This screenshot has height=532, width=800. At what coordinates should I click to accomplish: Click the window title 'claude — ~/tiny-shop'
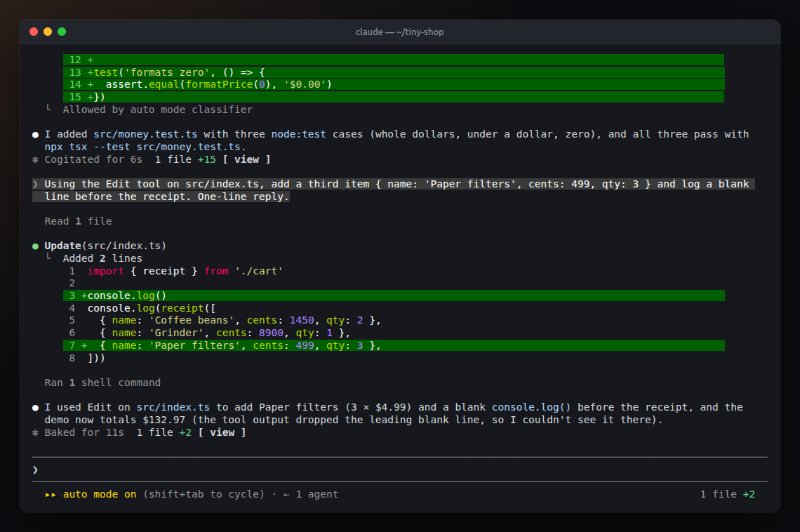pyautogui.click(x=399, y=32)
